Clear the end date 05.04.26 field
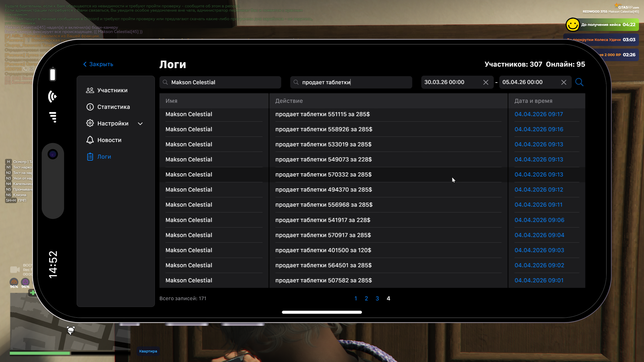Image resolution: width=644 pixels, height=362 pixels. click(x=564, y=82)
